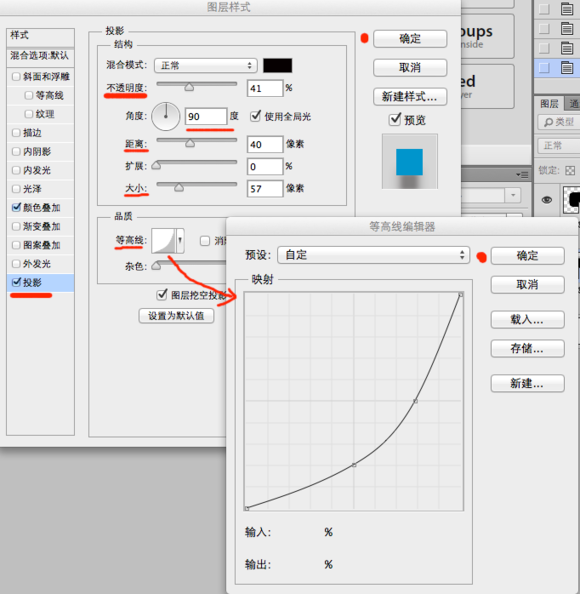Click the 存储... button
The height and width of the screenshot is (594, 580).
point(527,349)
